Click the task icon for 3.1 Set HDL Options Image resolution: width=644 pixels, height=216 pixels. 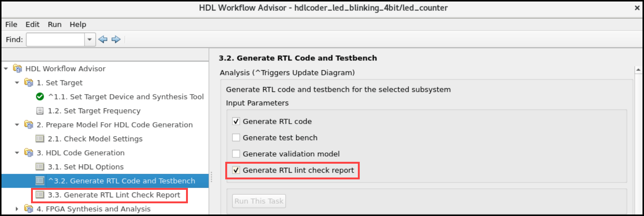40,167
